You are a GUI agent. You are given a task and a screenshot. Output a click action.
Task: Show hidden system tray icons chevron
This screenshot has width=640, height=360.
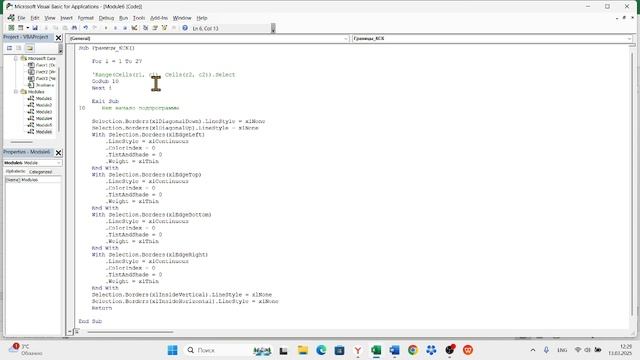point(533,350)
